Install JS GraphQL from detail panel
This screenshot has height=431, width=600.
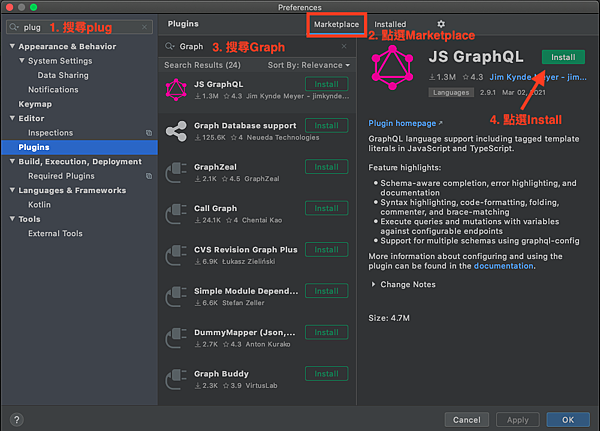coord(563,57)
